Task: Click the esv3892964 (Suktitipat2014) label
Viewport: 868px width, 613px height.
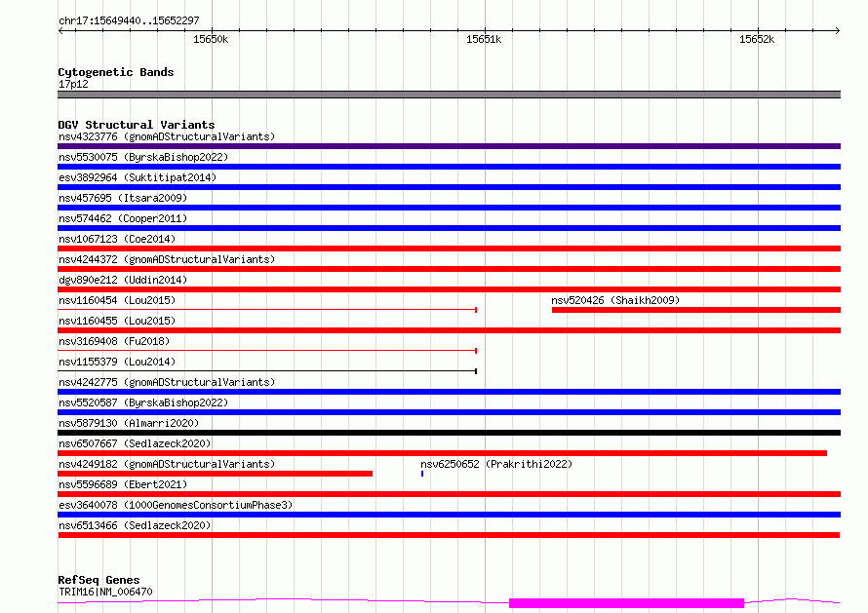Action: (138, 177)
